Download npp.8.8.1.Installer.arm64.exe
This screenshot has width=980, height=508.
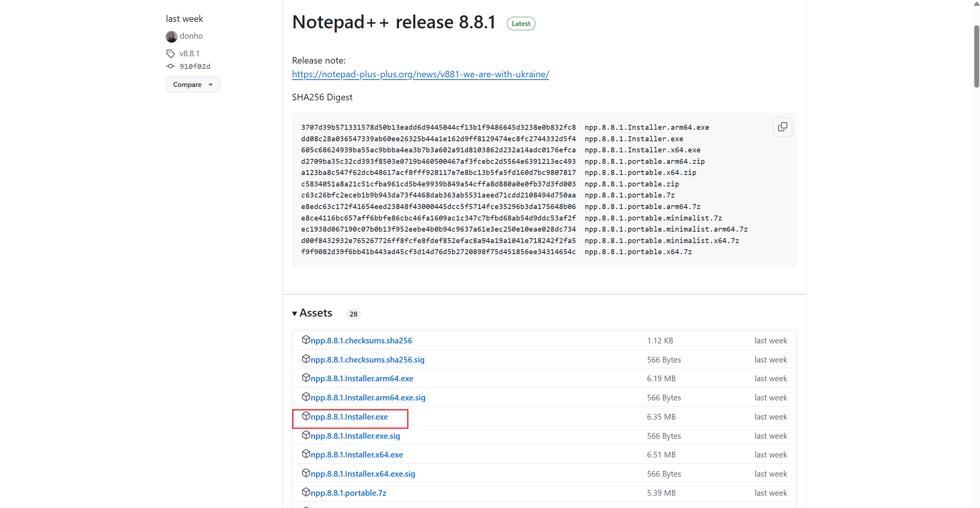pyautogui.click(x=362, y=379)
